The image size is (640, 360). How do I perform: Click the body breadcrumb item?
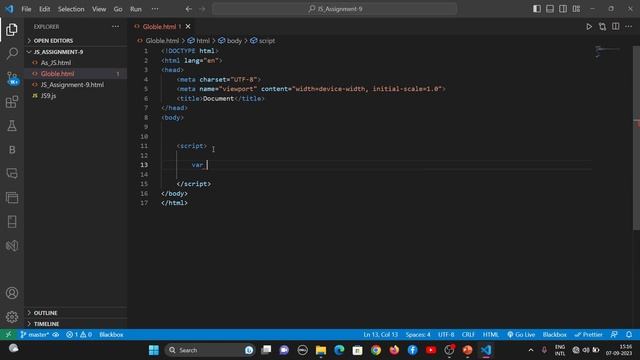click(230, 40)
